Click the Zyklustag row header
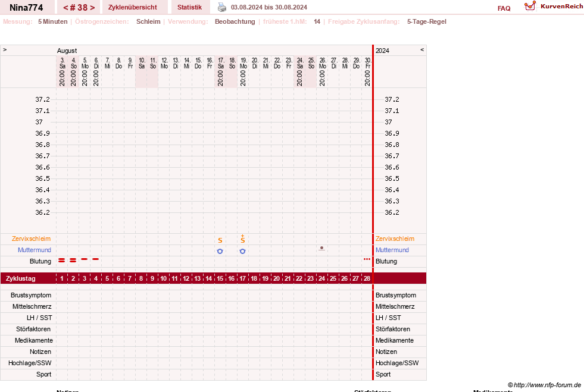 pyautogui.click(x=21, y=278)
